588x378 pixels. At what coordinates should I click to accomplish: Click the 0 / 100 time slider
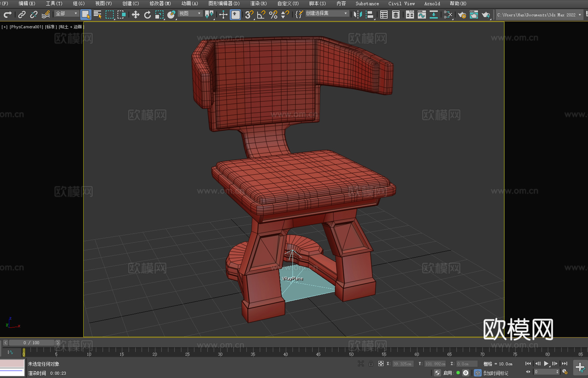[x=32, y=343]
